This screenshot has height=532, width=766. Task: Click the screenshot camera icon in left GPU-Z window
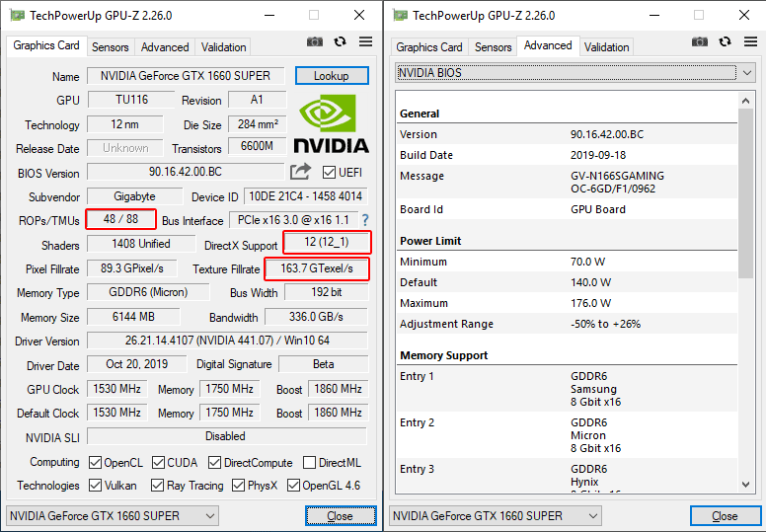pyautogui.click(x=315, y=42)
